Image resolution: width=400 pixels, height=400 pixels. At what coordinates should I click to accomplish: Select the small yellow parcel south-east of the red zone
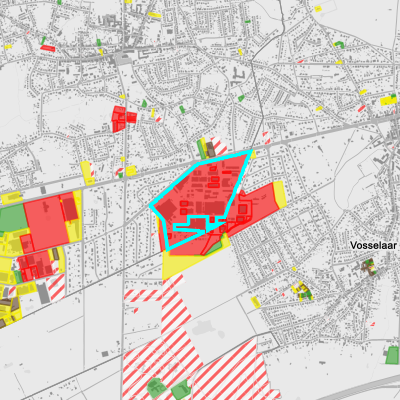(x=255, y=302)
